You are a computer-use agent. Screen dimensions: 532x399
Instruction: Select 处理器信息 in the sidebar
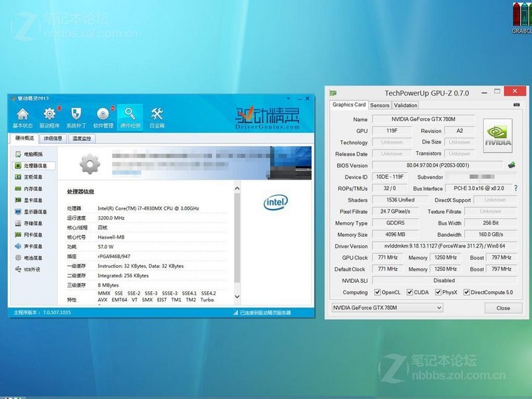(34, 166)
